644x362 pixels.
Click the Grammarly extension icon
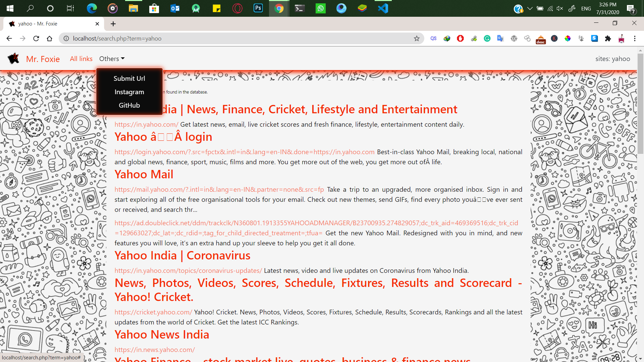point(487,39)
